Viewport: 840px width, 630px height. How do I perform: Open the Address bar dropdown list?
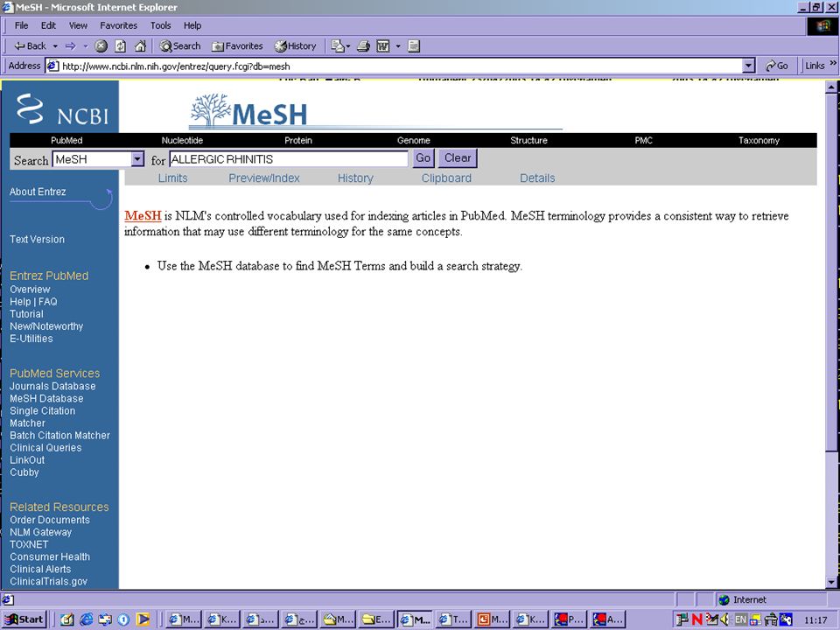749,66
